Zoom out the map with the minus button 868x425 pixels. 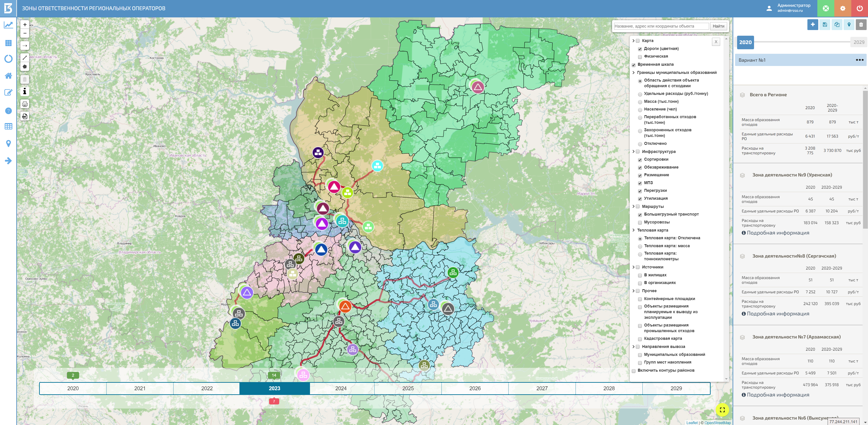[x=25, y=33]
